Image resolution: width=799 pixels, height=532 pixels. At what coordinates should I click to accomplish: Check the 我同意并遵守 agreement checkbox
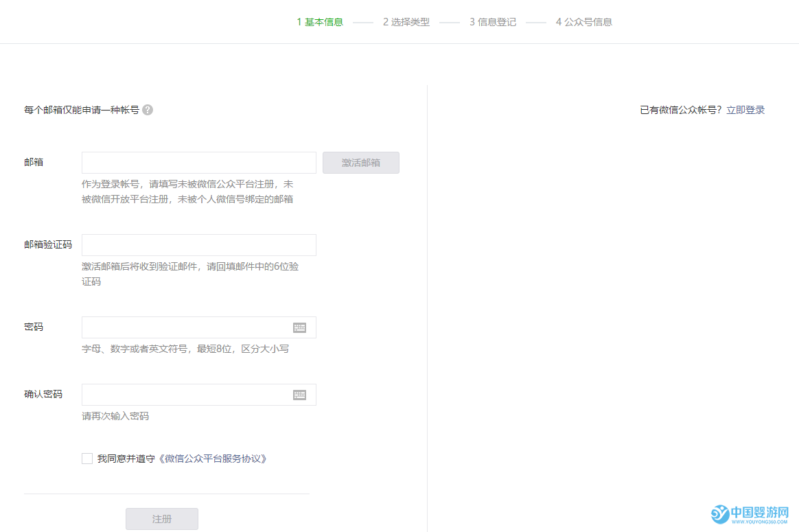tap(87, 458)
